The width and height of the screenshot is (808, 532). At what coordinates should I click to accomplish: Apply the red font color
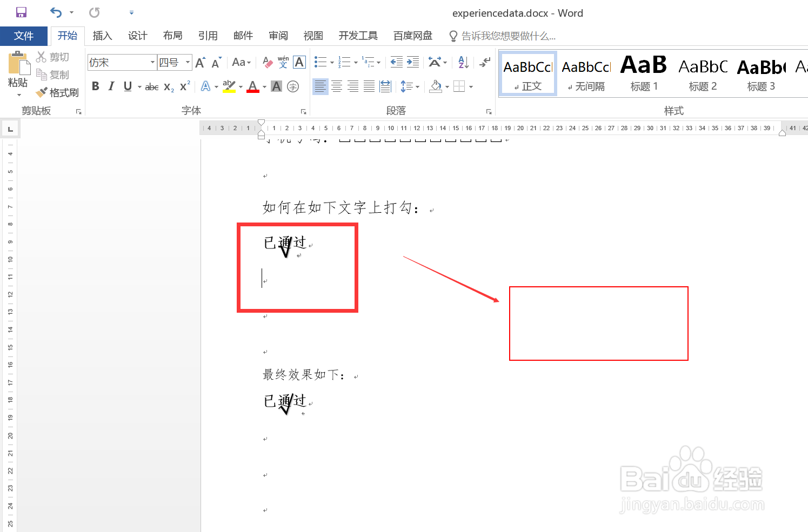point(253,86)
